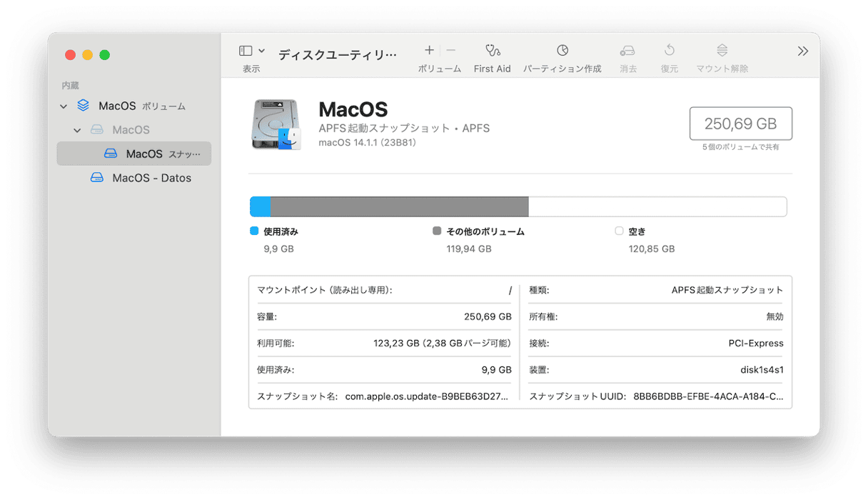868x500 pixels.
Task: Click the ディスクユーティリ… window title
Action: coord(338,54)
